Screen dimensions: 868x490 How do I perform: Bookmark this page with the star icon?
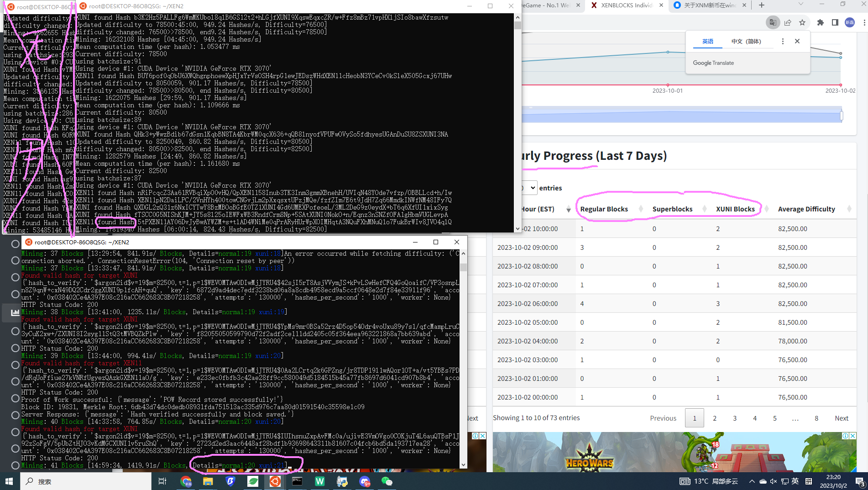pyautogui.click(x=802, y=22)
